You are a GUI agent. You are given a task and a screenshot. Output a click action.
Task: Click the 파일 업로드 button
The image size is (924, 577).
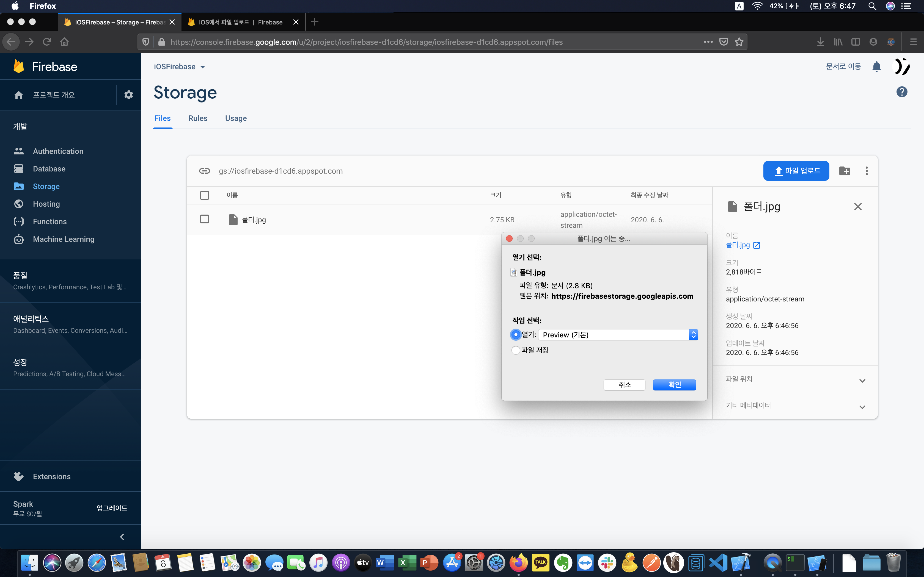click(x=796, y=171)
